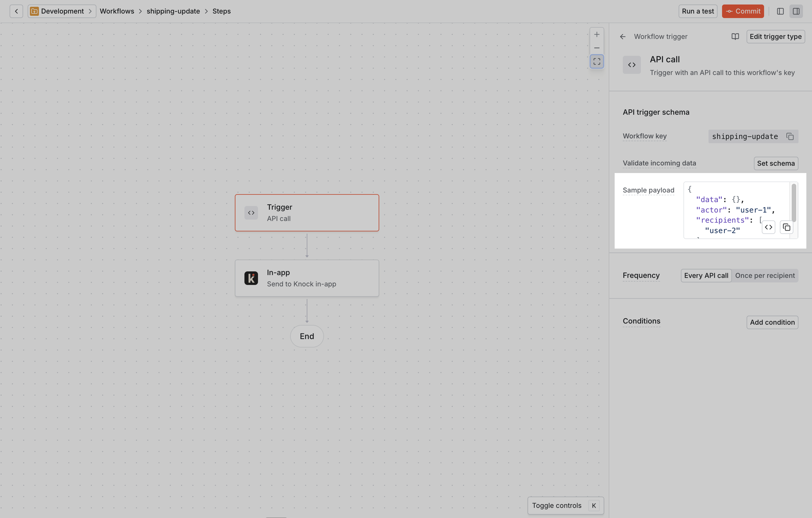This screenshot has width=812, height=518.
Task: Click Run a test button
Action: click(697, 11)
